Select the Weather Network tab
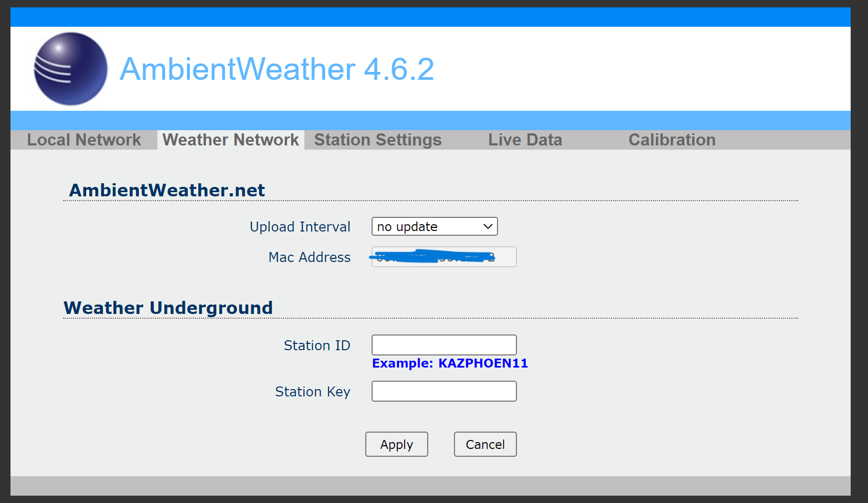 coord(231,140)
